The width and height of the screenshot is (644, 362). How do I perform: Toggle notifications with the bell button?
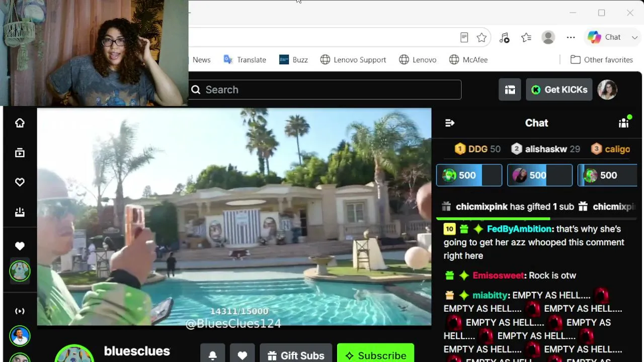[213, 355]
